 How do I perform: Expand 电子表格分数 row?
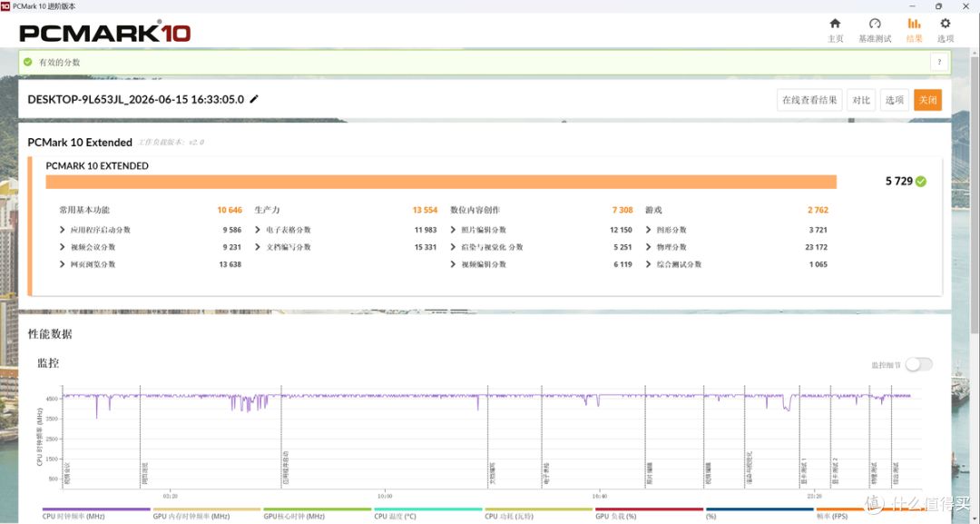pyautogui.click(x=258, y=230)
